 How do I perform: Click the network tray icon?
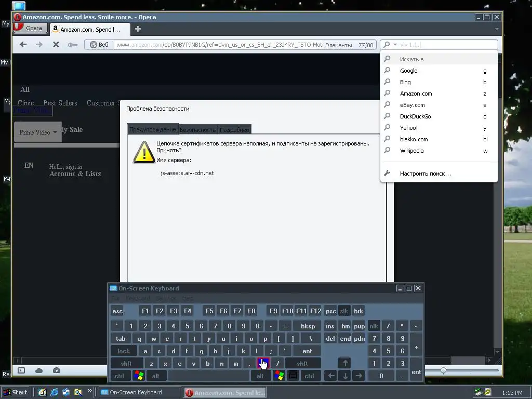coord(478,392)
